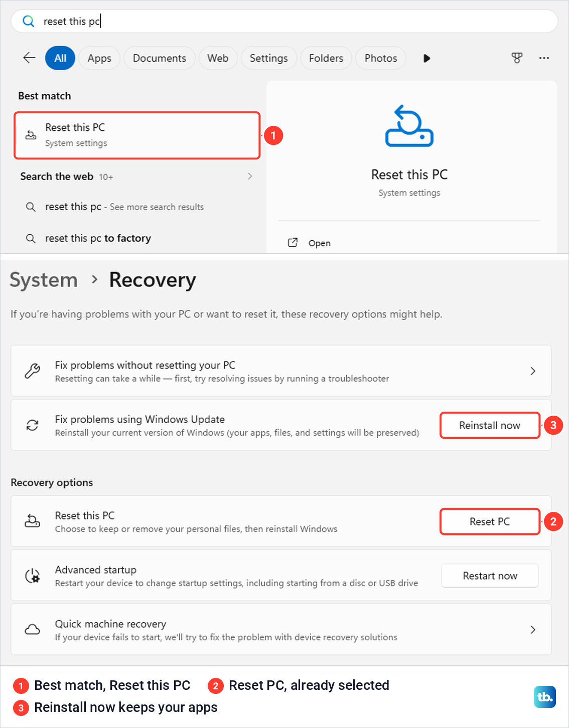Open the rewards trophy icon
This screenshot has width=569, height=728.
(517, 58)
